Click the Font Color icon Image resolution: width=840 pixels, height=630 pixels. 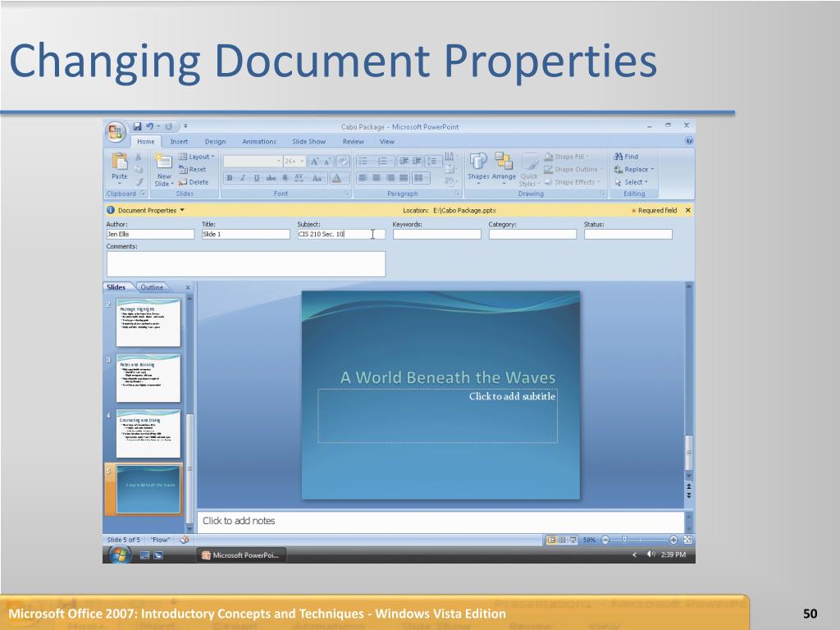coord(337,178)
